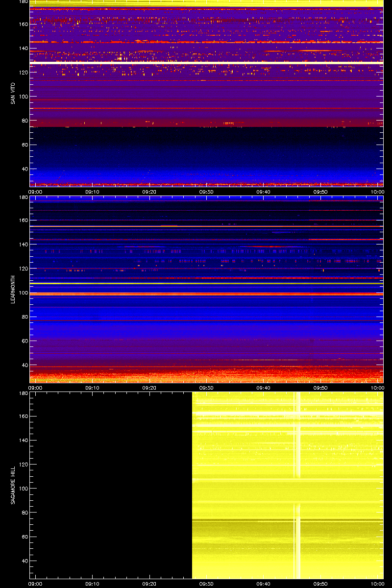Click the 09:30 time label under Sagamore Hill
The height and width of the screenshot is (588, 392).
pos(206,584)
